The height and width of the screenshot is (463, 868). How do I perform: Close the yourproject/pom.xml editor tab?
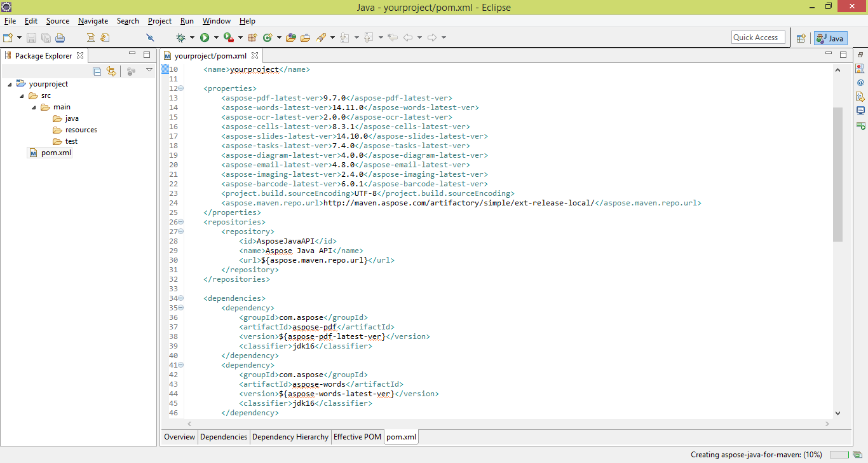(254, 55)
